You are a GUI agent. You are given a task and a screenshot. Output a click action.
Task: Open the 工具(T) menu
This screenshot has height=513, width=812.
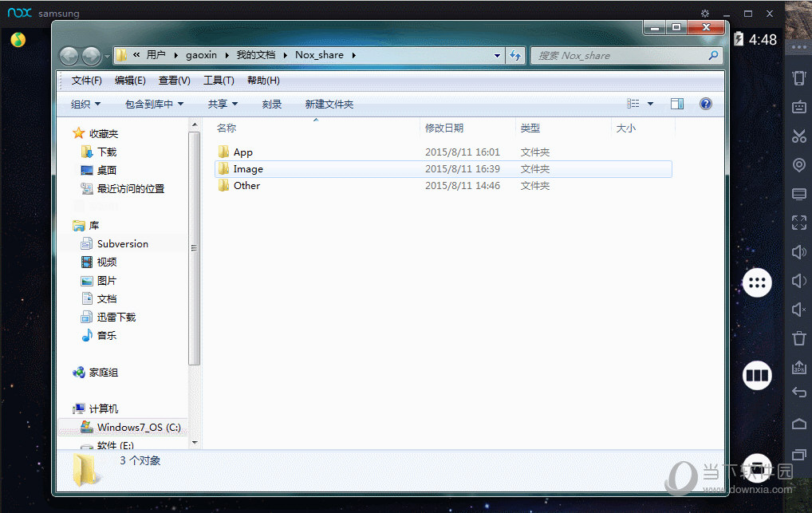[218, 81]
